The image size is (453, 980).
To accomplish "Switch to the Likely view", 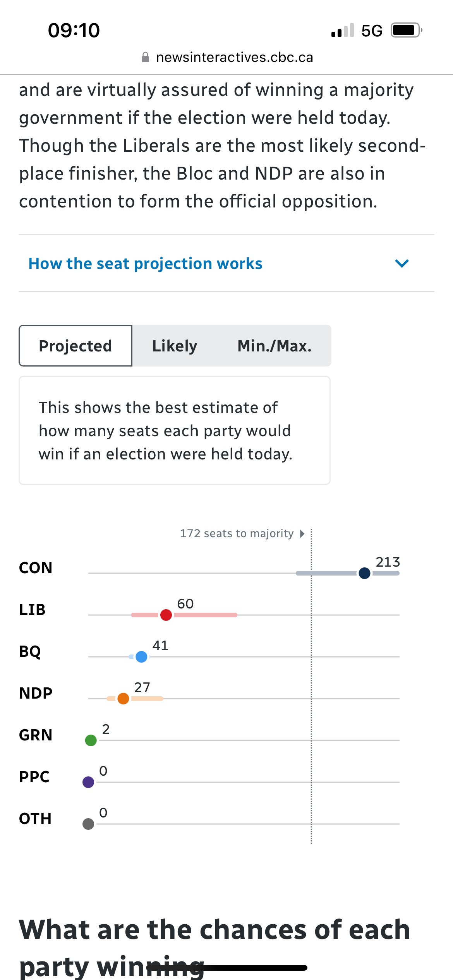I will [175, 346].
